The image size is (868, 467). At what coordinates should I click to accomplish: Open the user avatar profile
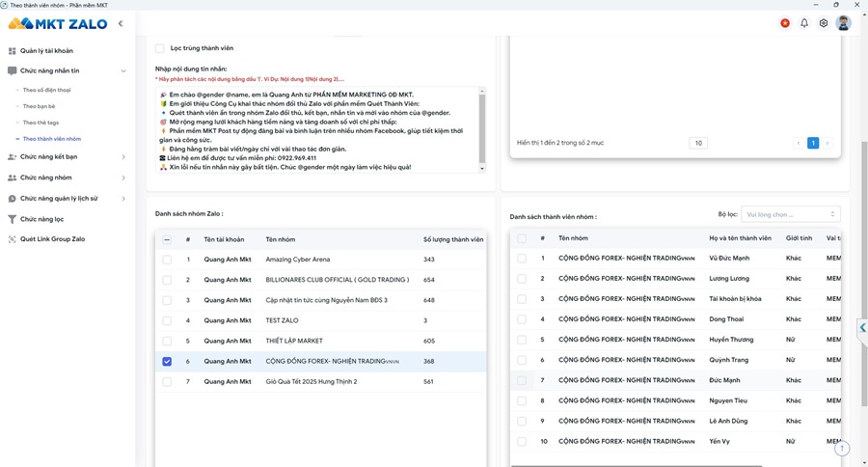click(843, 23)
